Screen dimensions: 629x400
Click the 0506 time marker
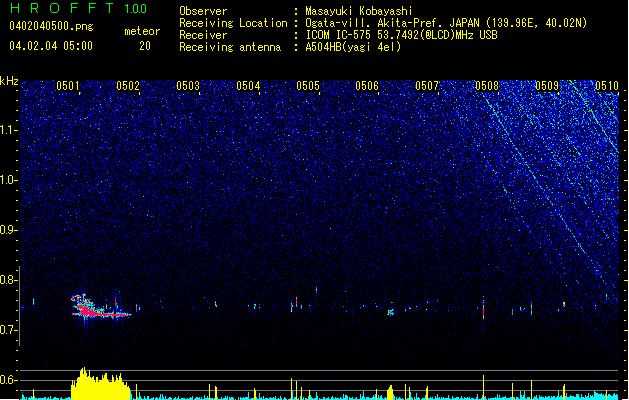(367, 86)
